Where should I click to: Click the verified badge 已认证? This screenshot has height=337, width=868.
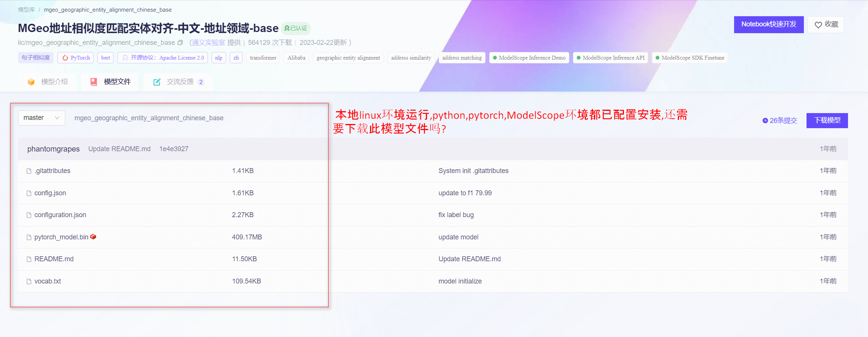[x=296, y=28]
